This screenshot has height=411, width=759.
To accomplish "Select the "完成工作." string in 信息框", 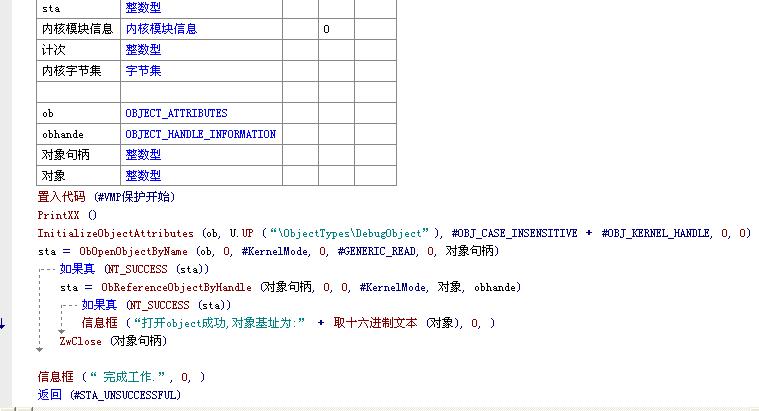I will [x=128, y=377].
